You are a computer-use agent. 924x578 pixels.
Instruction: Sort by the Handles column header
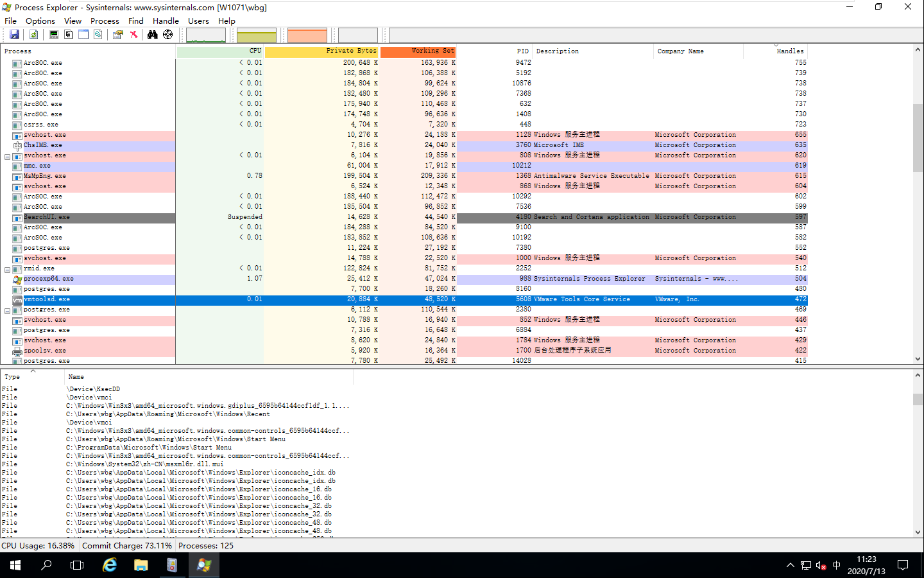[776, 51]
